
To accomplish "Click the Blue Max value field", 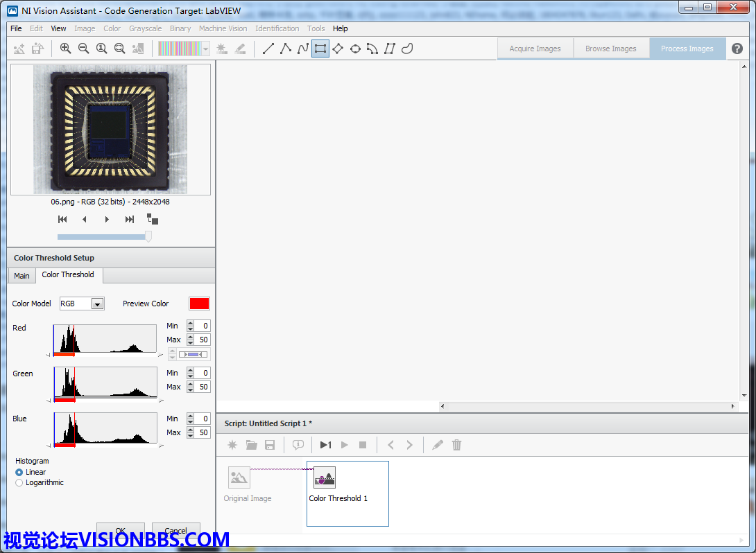I will (202, 432).
